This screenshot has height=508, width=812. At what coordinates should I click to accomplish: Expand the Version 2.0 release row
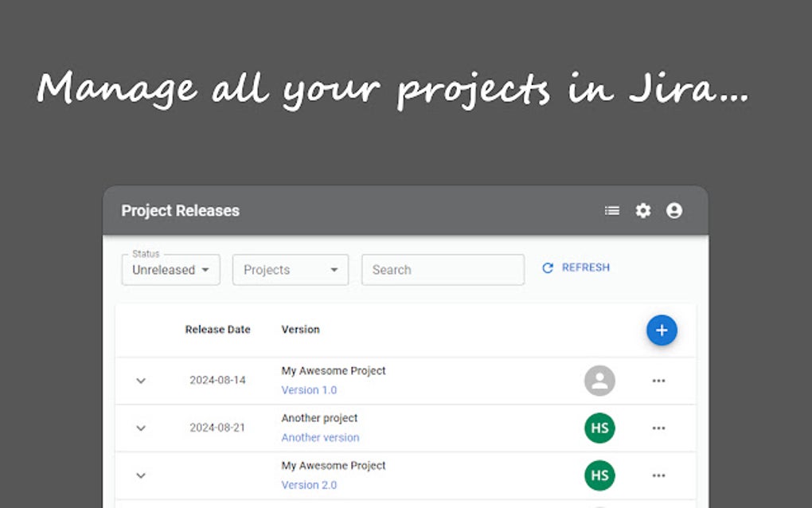tap(141, 475)
